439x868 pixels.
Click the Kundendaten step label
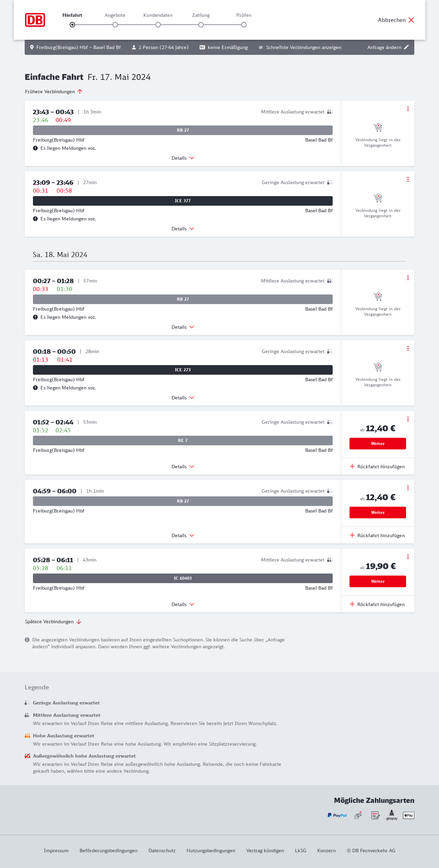click(158, 15)
